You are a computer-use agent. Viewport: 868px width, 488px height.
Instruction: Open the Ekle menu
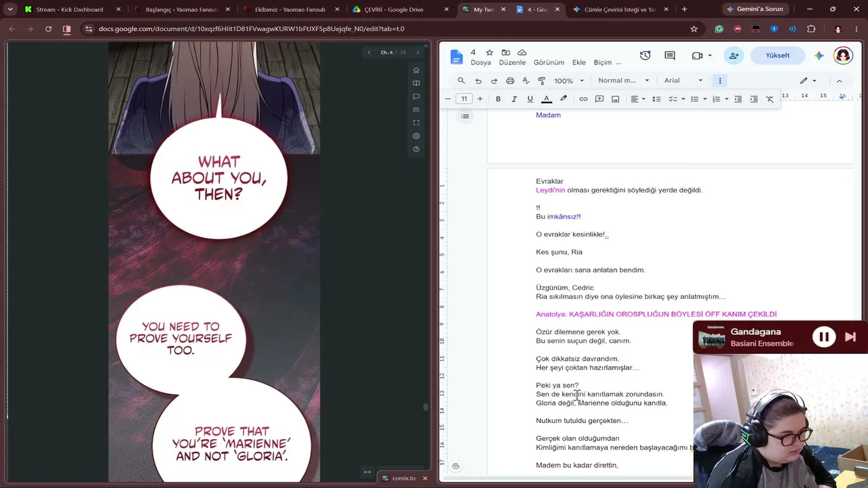(578, 62)
